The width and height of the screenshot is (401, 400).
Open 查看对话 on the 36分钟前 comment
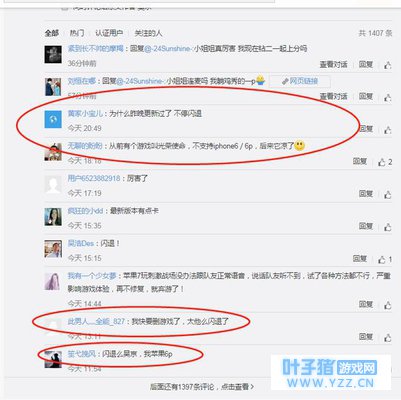point(333,64)
